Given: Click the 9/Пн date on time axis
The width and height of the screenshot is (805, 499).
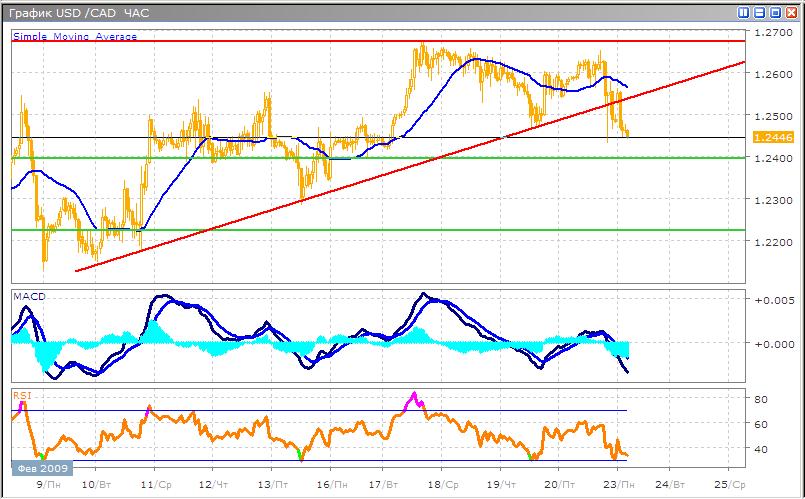Looking at the screenshot, I should click(x=44, y=482).
